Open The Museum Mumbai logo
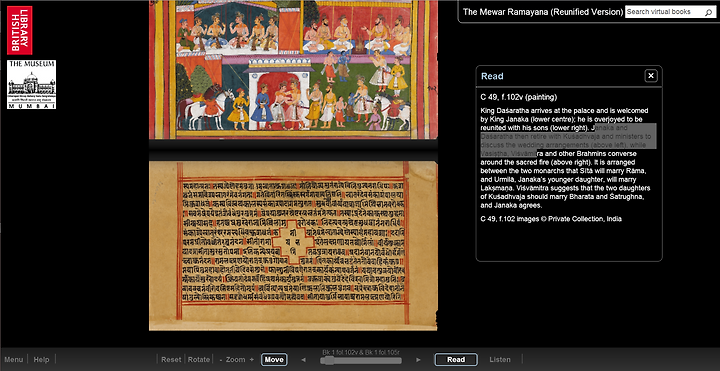 (32, 84)
